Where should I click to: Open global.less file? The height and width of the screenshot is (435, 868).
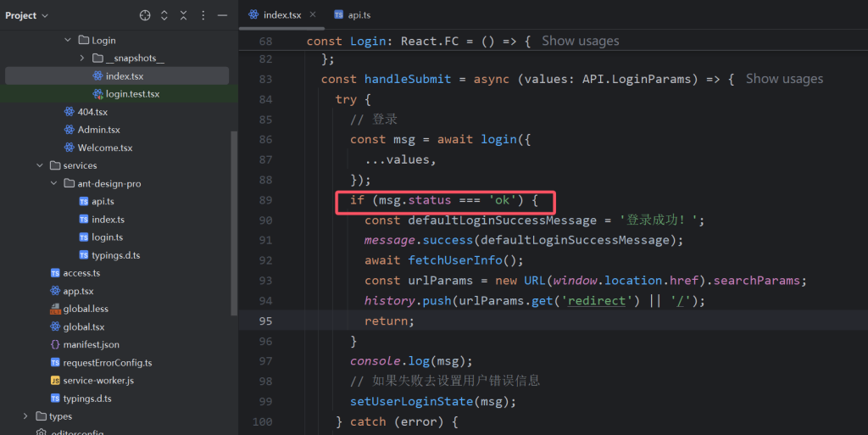pos(86,309)
